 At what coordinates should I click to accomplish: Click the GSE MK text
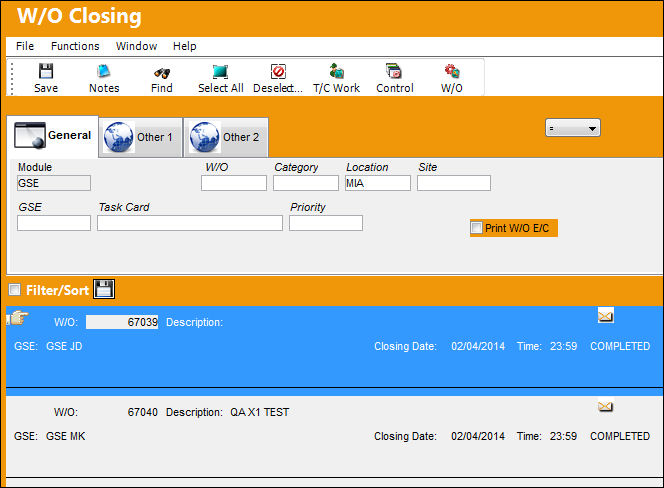(x=65, y=436)
